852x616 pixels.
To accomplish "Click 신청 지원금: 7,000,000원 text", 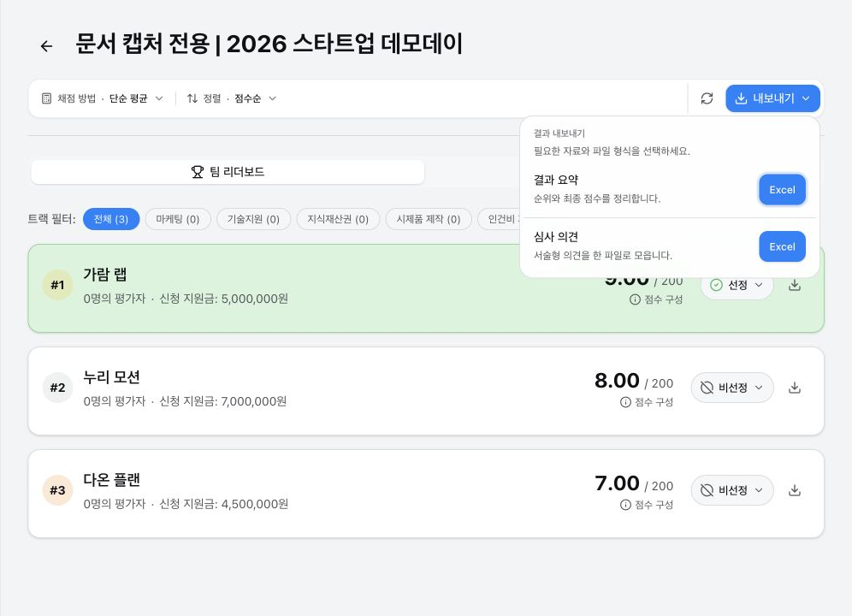I will 222,402.
